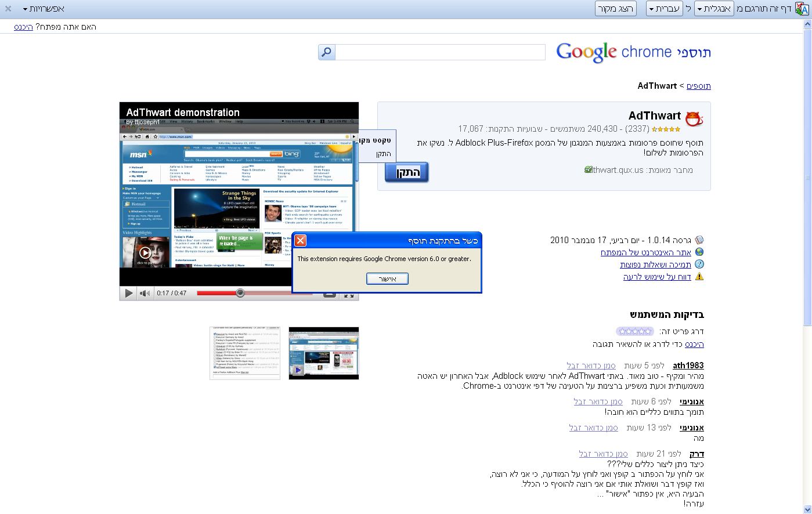Click the הצג מקור show original button
The height and width of the screenshot is (514, 812).
616,9
